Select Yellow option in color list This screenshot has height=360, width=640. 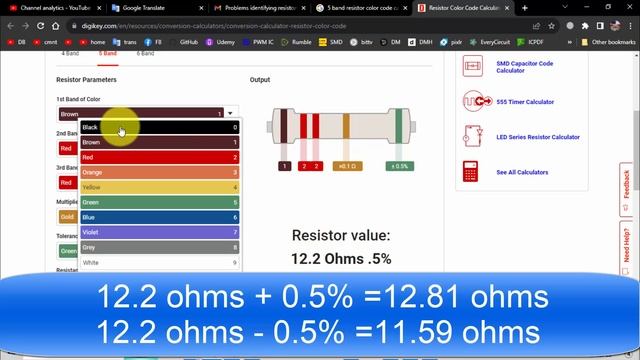click(x=160, y=187)
